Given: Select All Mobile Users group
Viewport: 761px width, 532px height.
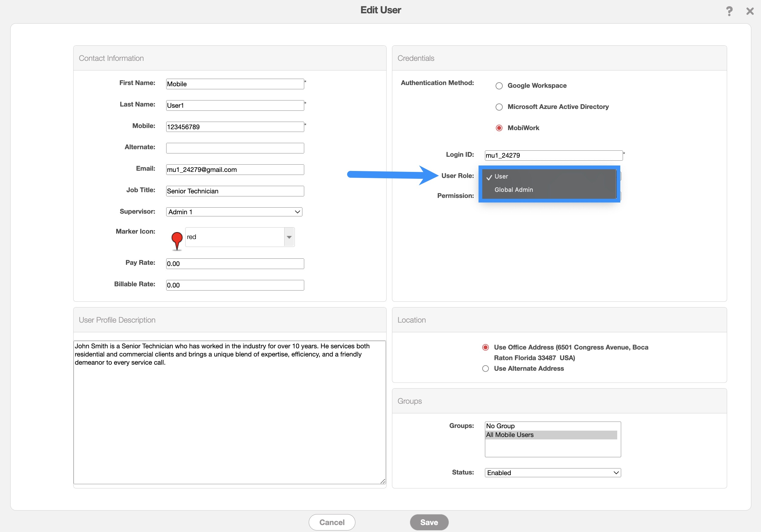Looking at the screenshot, I should click(510, 435).
